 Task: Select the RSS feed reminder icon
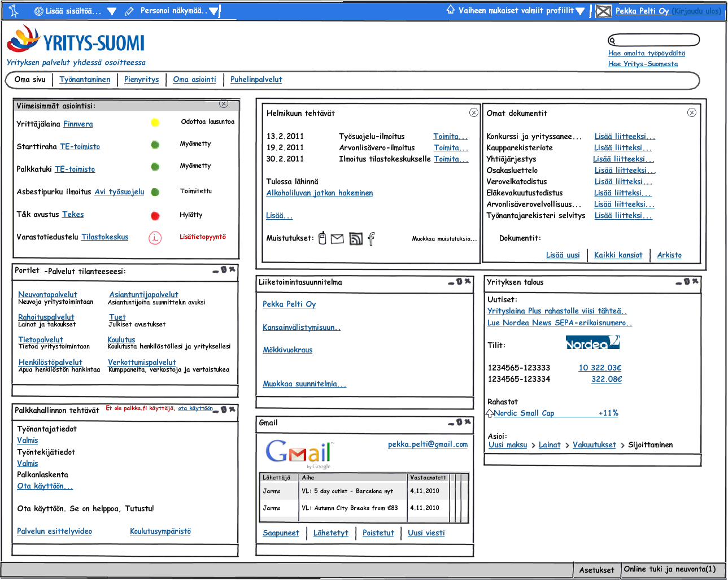point(356,239)
